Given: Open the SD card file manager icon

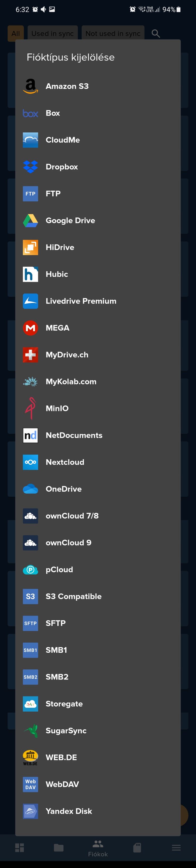Looking at the screenshot, I should (x=137, y=848).
